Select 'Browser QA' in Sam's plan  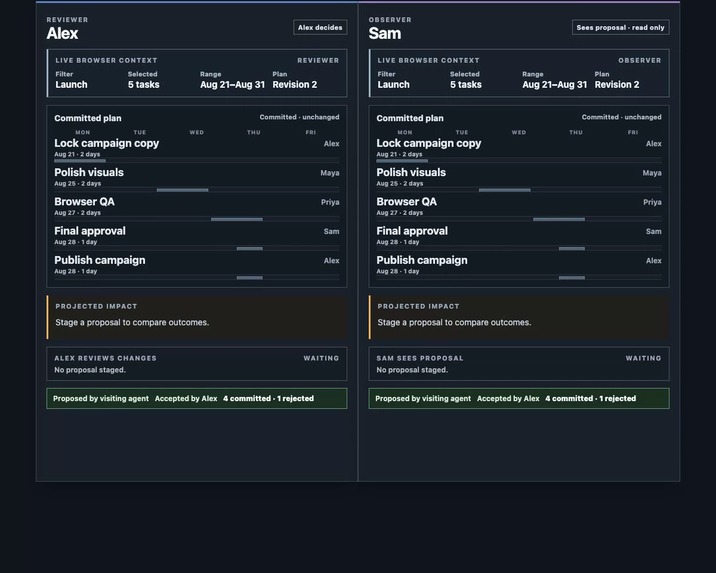point(406,202)
